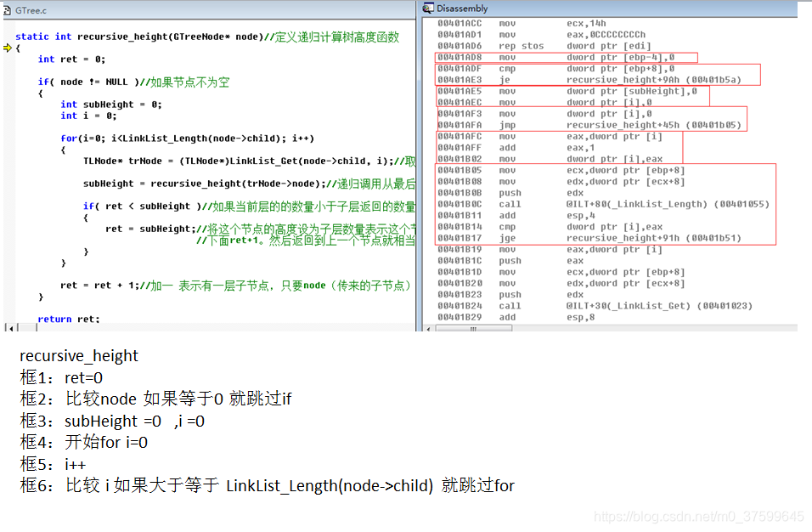Click disassembly line 00401B0B push edx
The width and height of the screenshot is (812, 532).
(x=510, y=193)
